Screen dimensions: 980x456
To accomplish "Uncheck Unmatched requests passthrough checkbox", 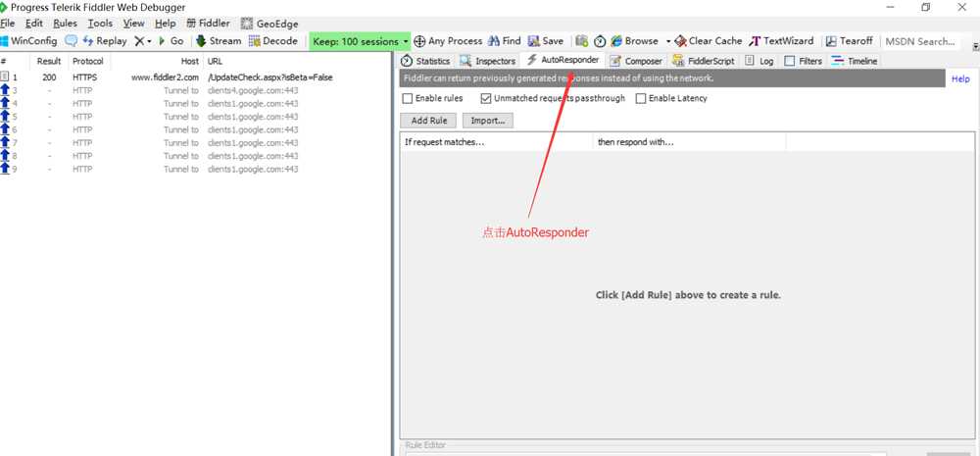I will tap(486, 98).
